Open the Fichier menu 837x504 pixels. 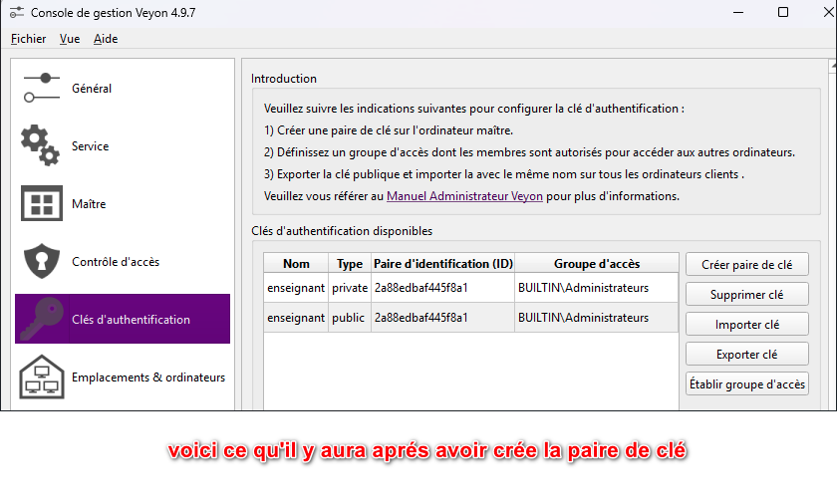[x=28, y=39]
